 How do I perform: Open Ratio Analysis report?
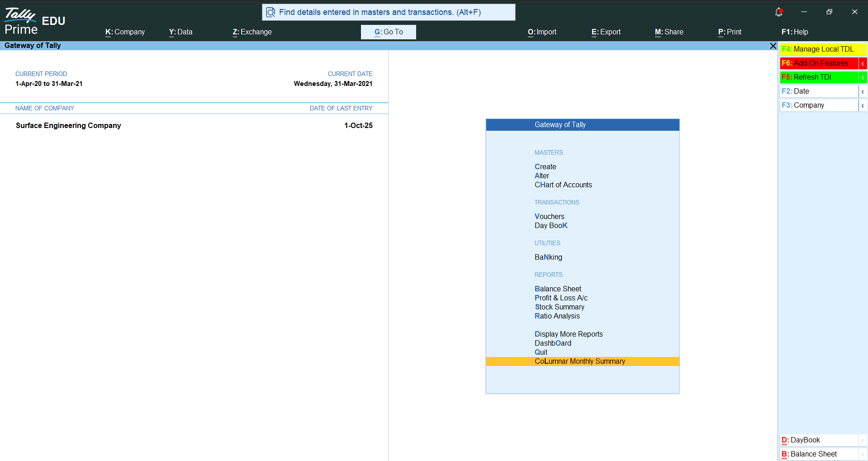[557, 316]
